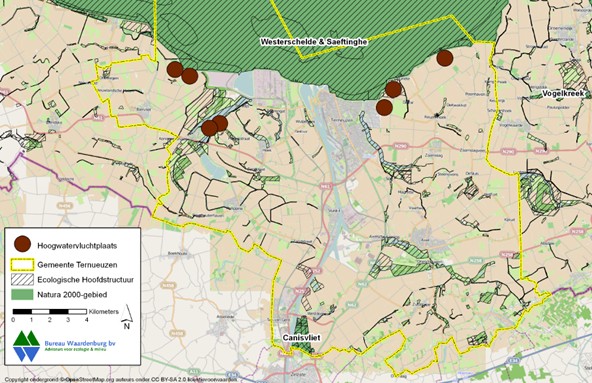This screenshot has height=383, width=592.
Task: Click the Kilometers scale bar
Action: coord(50,312)
